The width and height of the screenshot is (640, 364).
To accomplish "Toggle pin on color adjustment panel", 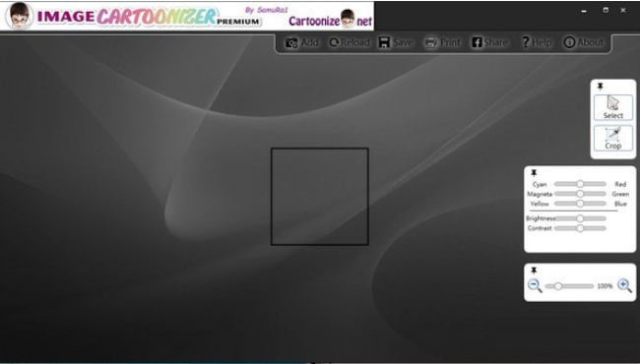I will coord(534,173).
